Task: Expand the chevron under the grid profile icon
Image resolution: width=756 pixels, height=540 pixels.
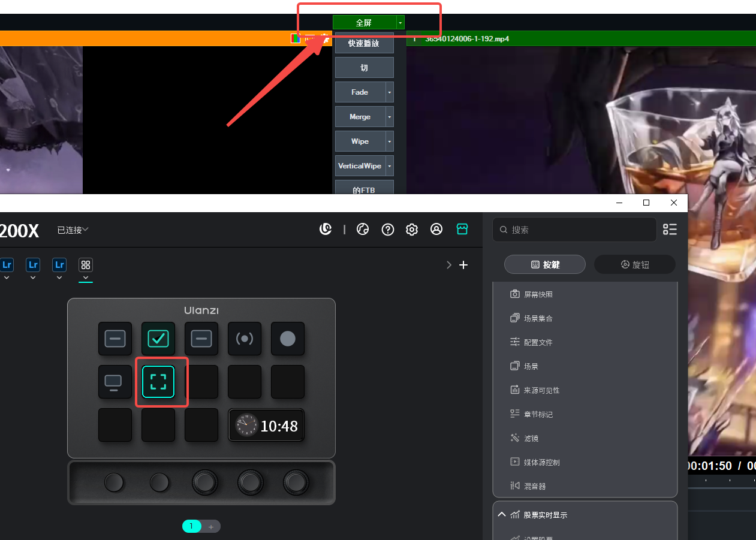Action: (86, 277)
